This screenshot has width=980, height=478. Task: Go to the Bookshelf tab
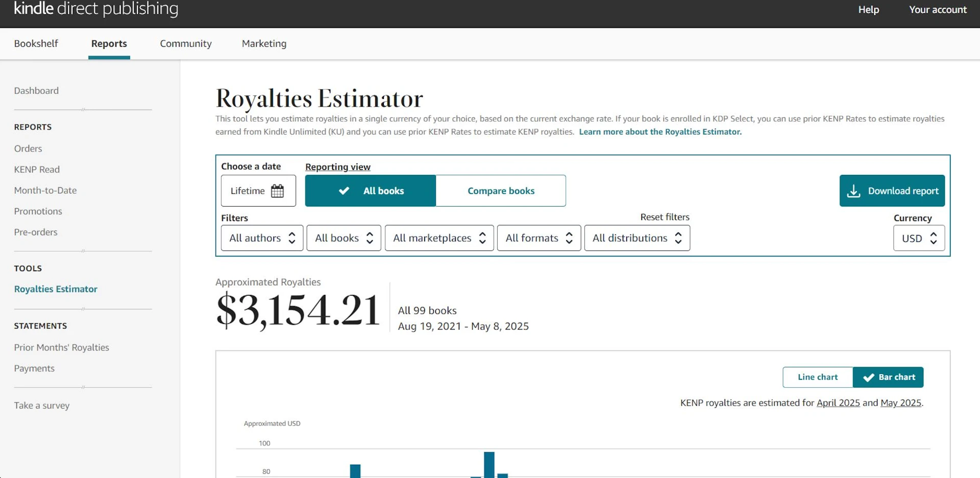(x=36, y=43)
